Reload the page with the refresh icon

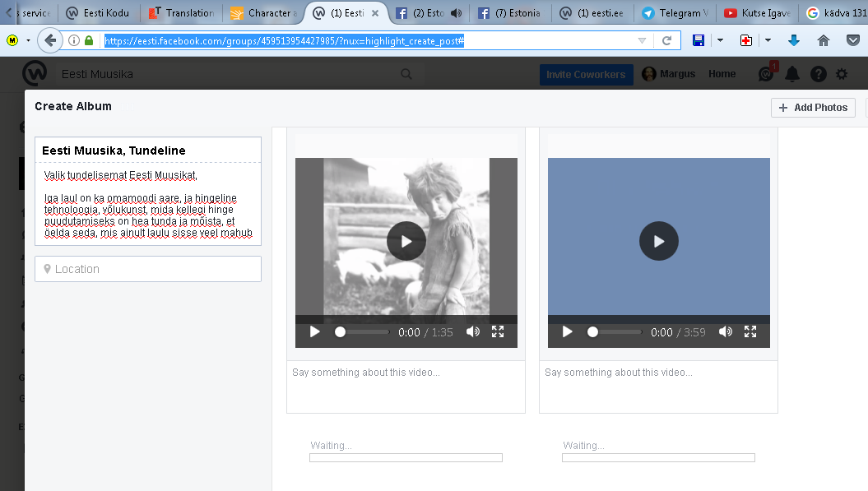click(x=667, y=40)
